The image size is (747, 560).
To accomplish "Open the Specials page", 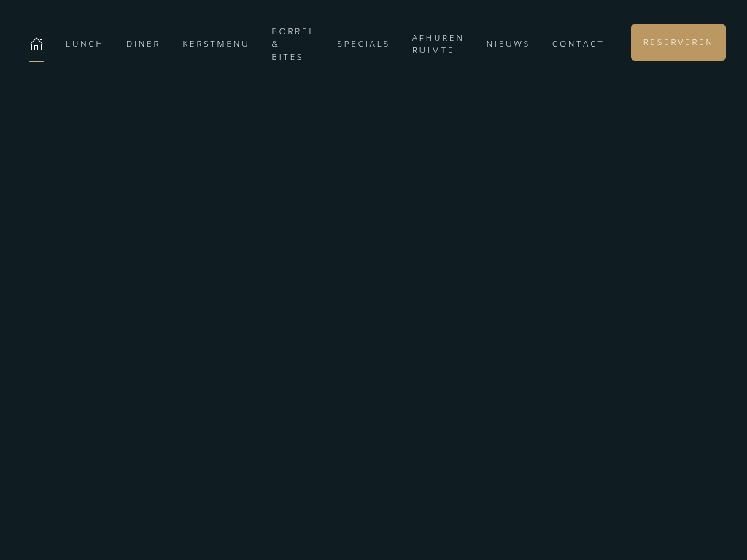I will click(363, 44).
